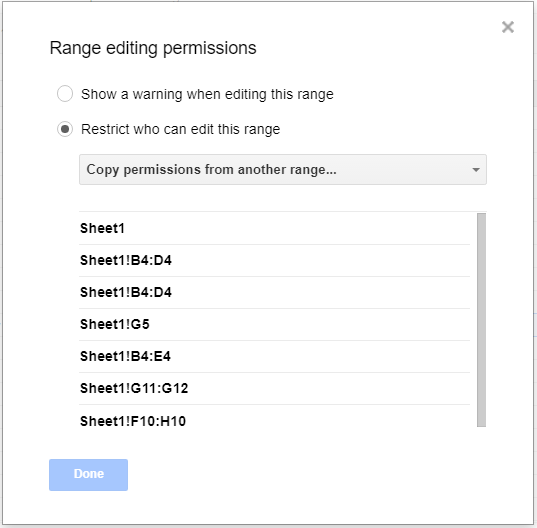Viewport: 537px width, 528px height.
Task: Choose Sheet1 from the range list
Action: 274,228
